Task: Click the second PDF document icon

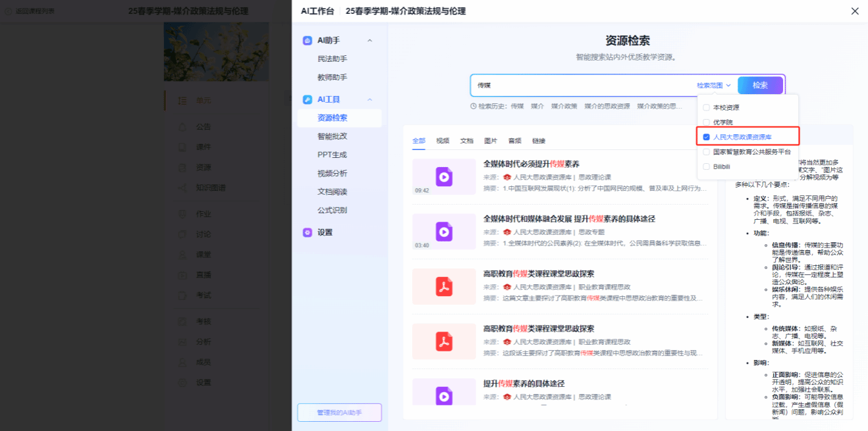Action: click(444, 342)
